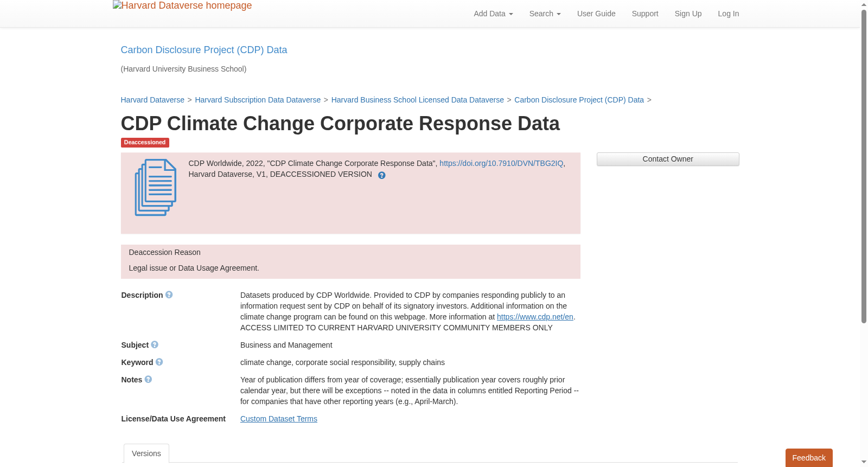This screenshot has height=467, width=868.
Task: Go to the Support page
Action: (x=645, y=14)
